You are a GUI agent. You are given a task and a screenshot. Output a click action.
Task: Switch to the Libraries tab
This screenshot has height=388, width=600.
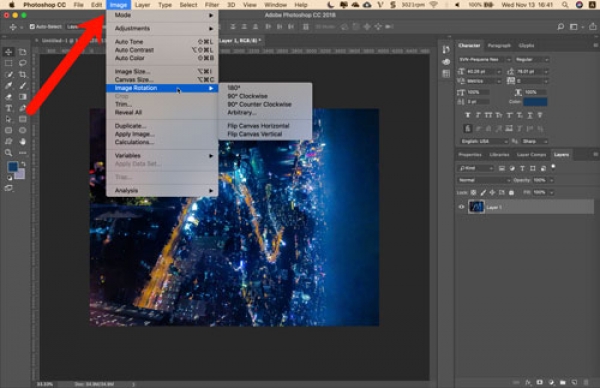[499, 155]
